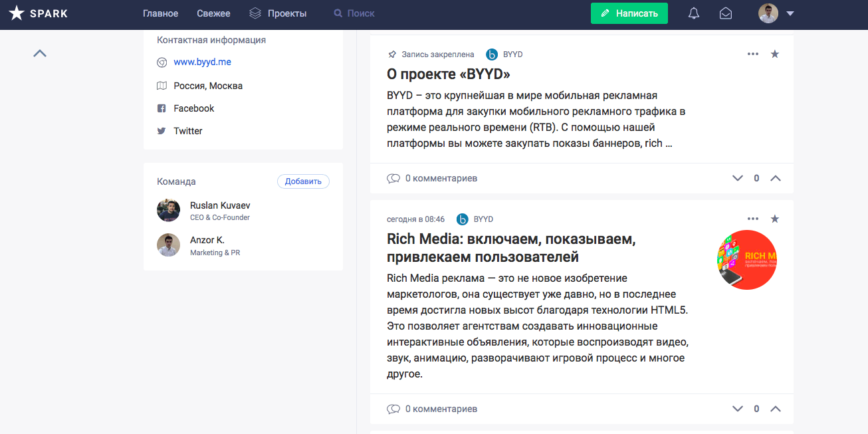Open the «О проекте «BYYD»» post title
The height and width of the screenshot is (434, 868).
[x=449, y=74]
